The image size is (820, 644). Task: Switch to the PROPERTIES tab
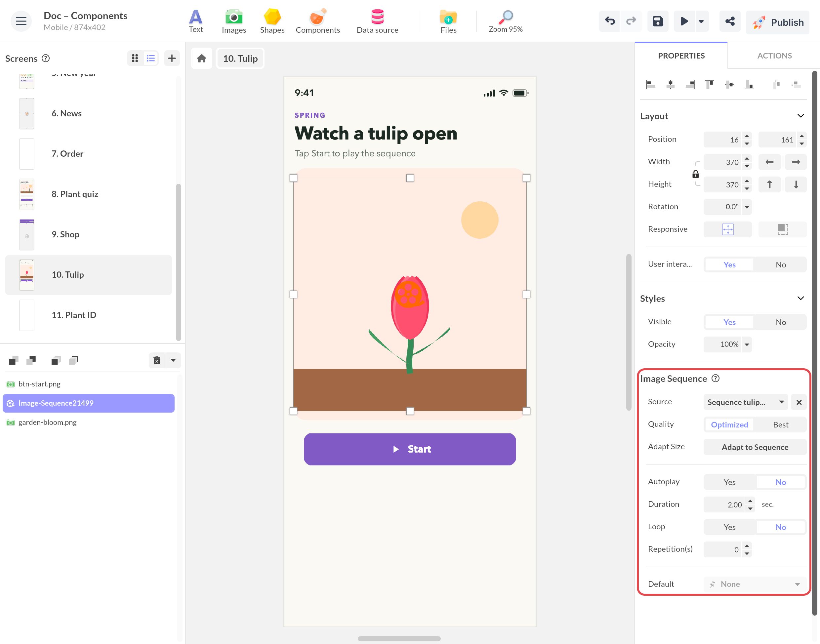681,56
